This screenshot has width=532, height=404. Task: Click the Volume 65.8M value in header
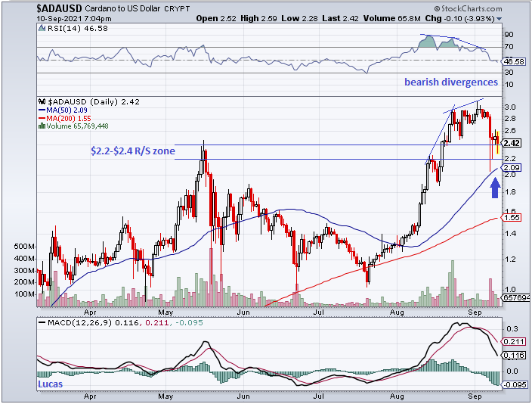pos(392,18)
